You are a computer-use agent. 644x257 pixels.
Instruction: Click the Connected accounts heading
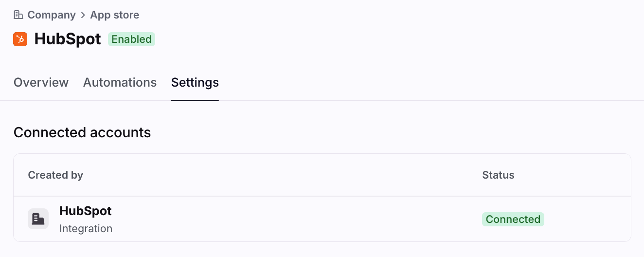(x=82, y=132)
